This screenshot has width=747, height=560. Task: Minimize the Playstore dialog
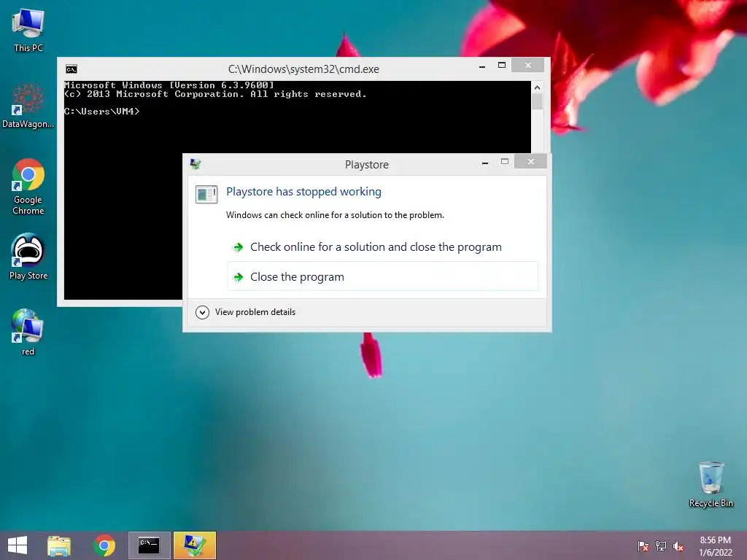[x=485, y=163]
